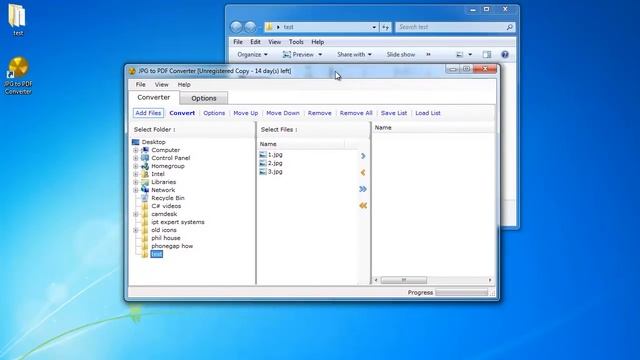The height and width of the screenshot is (360, 640).
Task: Click Explorer refresh button beside address bar
Action: (386, 27)
